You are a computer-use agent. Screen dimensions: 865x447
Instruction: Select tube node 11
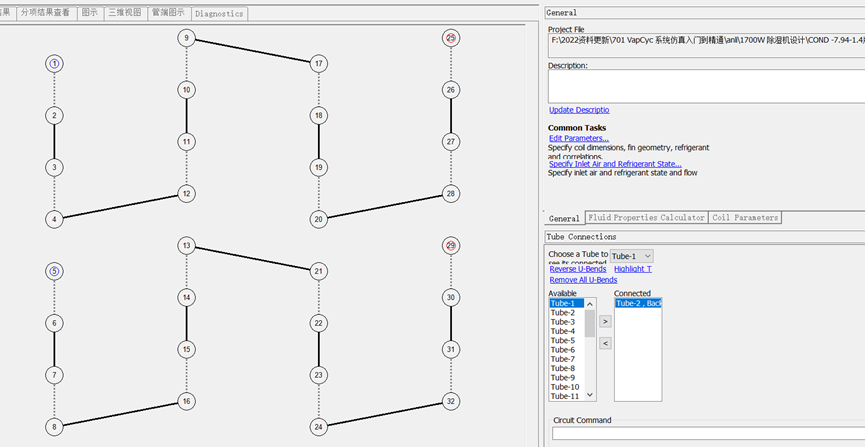(x=186, y=142)
